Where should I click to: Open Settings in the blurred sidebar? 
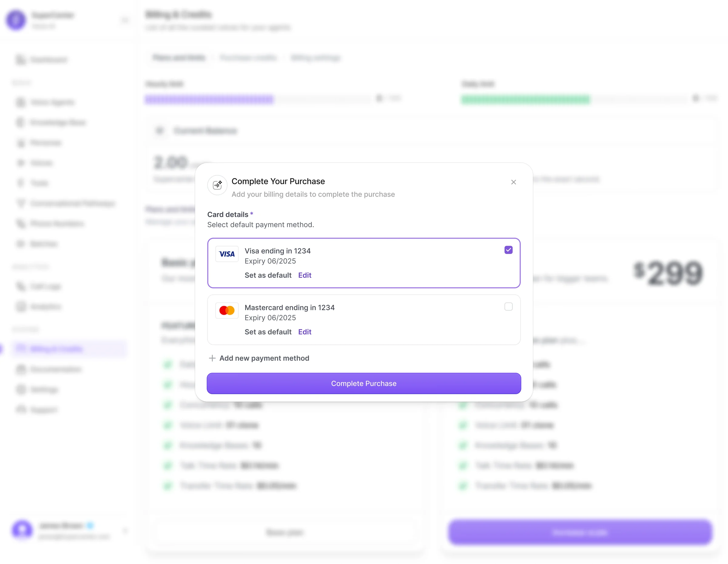tap(44, 389)
